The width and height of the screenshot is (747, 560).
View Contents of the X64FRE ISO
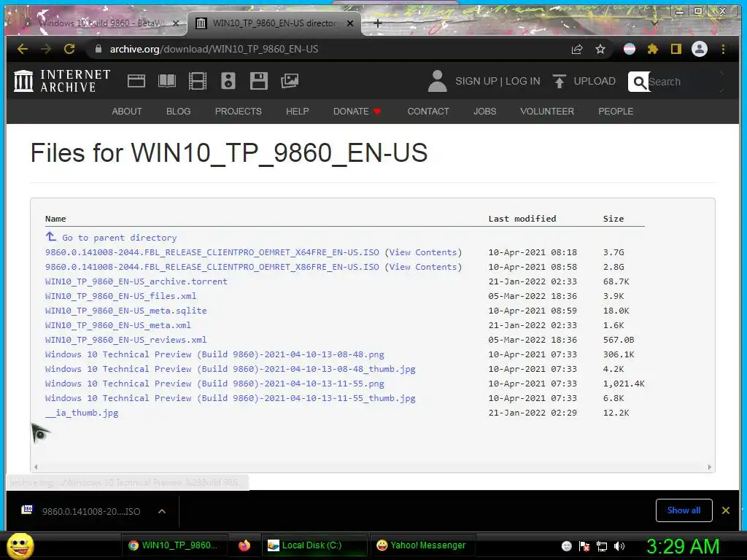click(x=423, y=252)
